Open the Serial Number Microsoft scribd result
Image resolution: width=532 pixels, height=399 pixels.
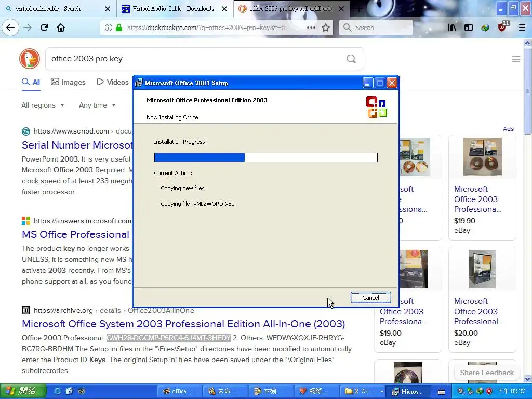77,145
